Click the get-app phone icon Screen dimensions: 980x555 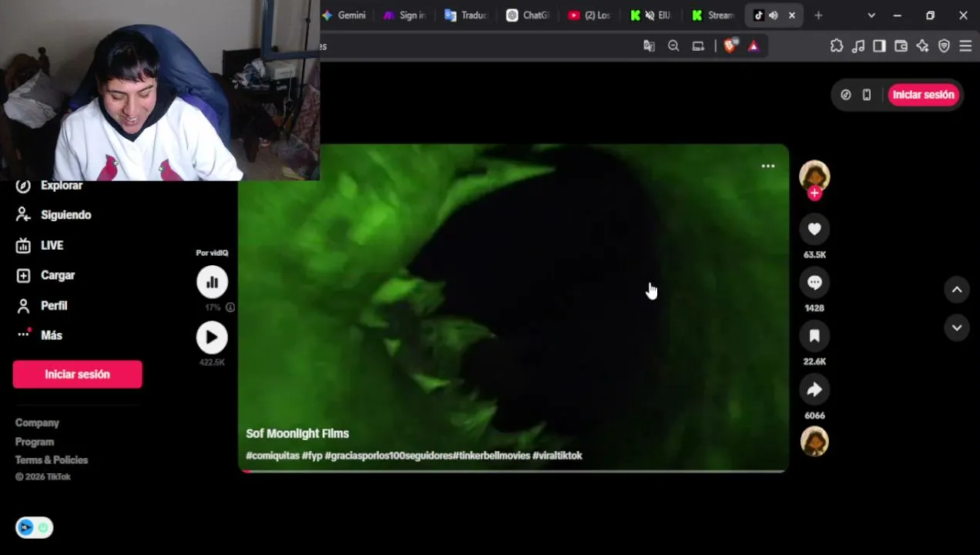867,95
